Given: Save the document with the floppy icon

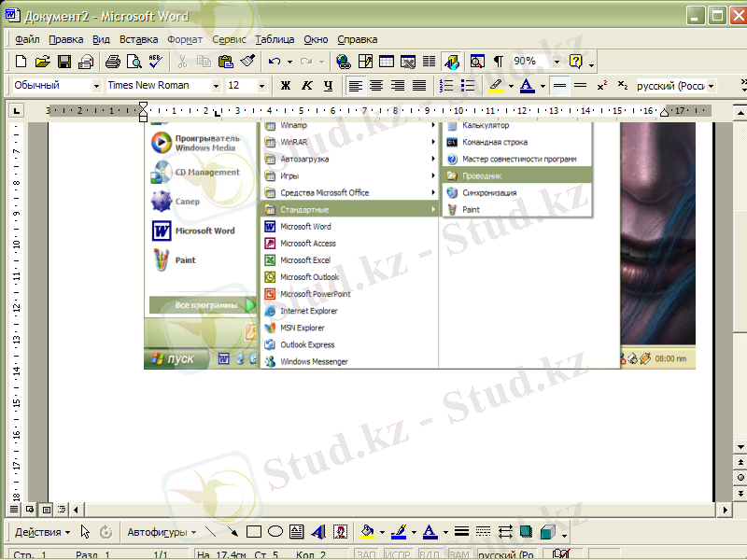Looking at the screenshot, I should click(x=64, y=62).
